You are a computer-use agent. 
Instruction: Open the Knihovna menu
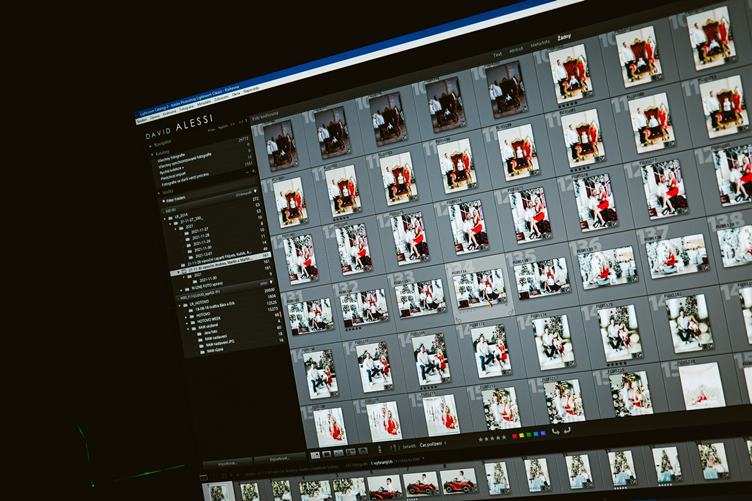coord(169,113)
